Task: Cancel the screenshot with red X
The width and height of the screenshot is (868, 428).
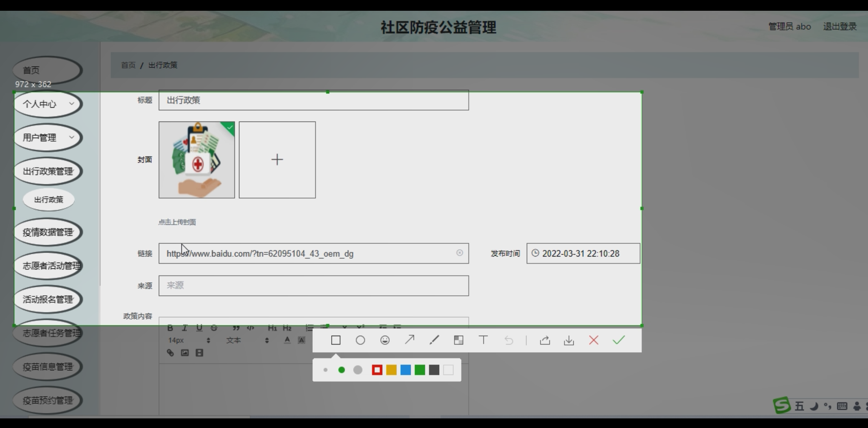Action: tap(594, 340)
